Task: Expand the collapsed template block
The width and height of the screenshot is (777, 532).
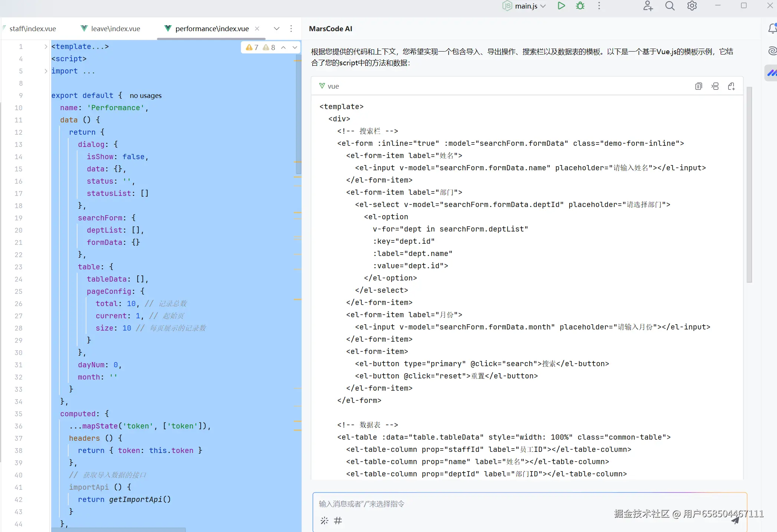Action: (x=46, y=47)
